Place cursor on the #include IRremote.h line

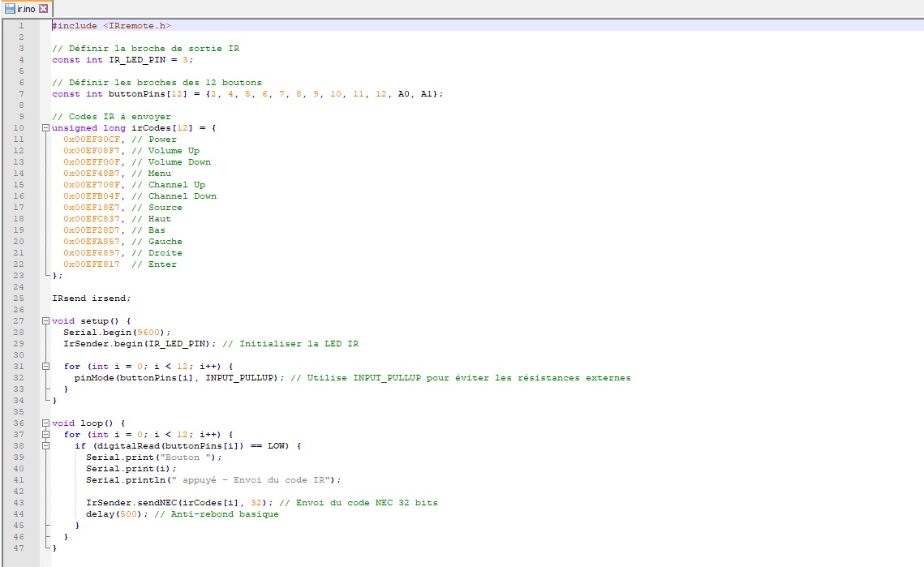(x=111, y=26)
